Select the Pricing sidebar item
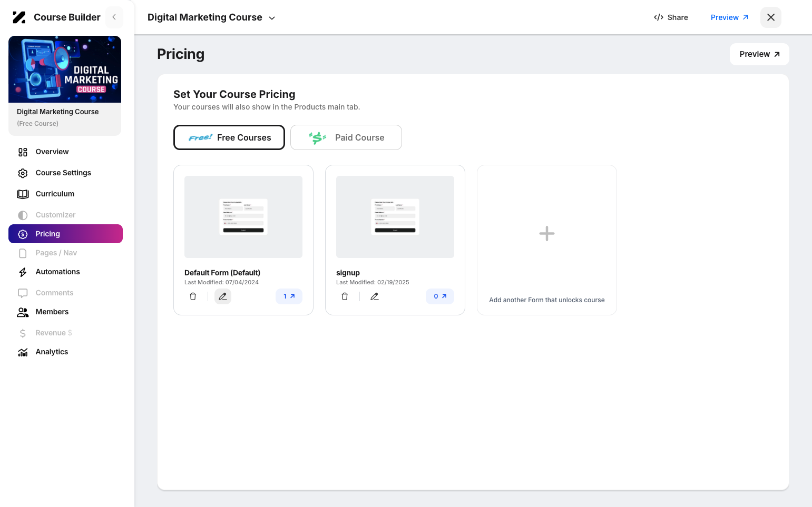Image resolution: width=812 pixels, height=507 pixels. tap(65, 234)
